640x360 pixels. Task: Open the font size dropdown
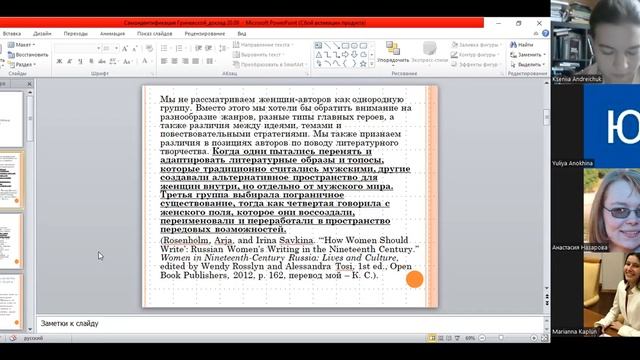[116, 49]
